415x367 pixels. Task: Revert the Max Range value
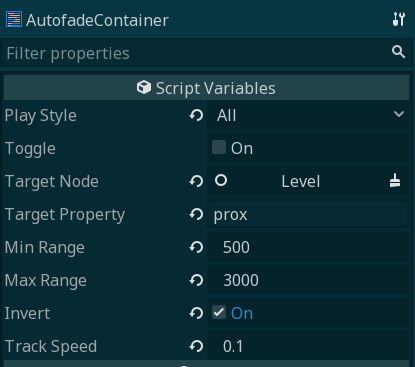click(x=196, y=280)
